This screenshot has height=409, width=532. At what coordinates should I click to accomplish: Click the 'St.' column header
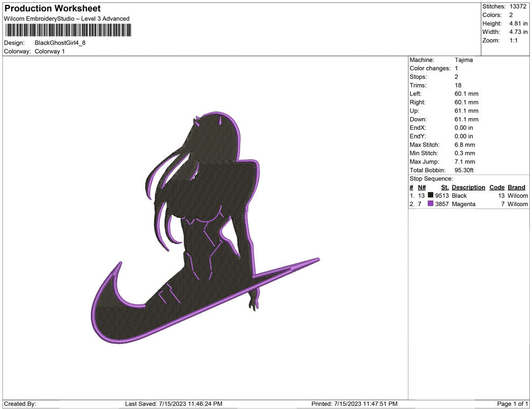point(445,187)
